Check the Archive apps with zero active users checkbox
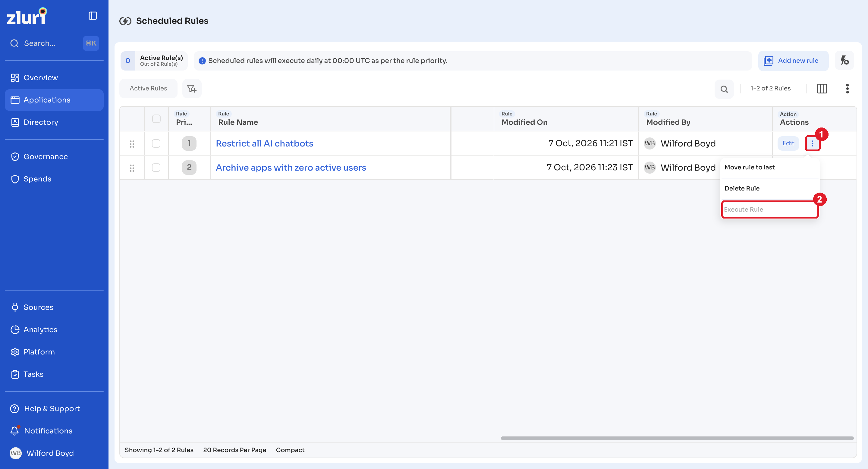 click(156, 168)
